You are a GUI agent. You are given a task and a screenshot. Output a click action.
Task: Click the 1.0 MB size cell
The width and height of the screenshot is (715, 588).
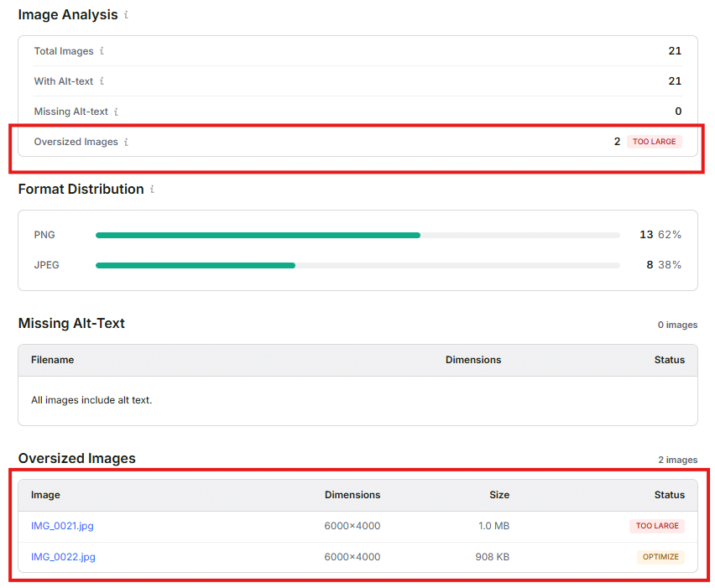(493, 526)
